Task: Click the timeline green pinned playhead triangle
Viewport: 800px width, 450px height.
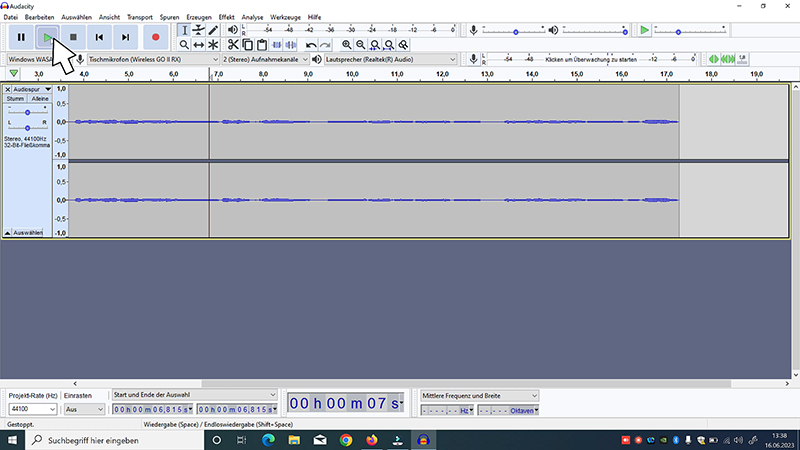Action: [x=14, y=74]
